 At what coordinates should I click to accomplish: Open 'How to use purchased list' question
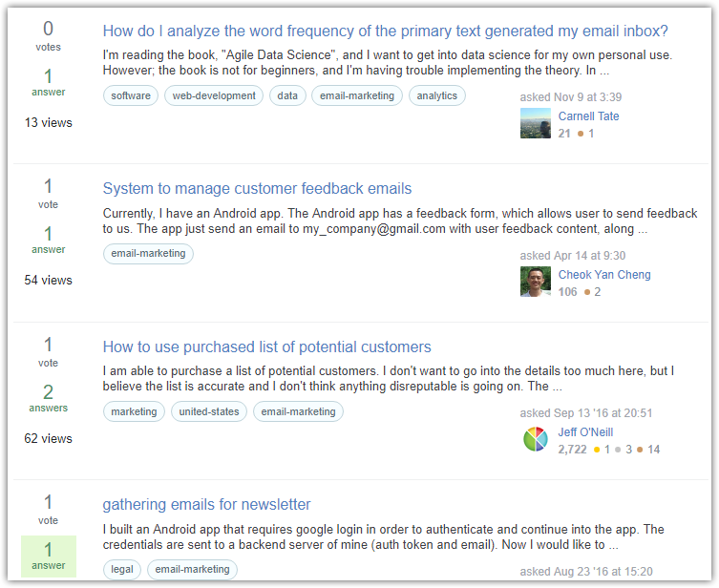tap(266, 346)
